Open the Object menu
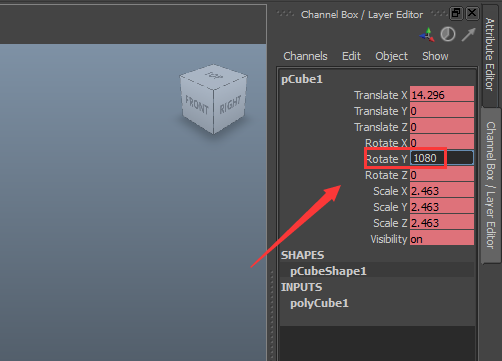502x361 pixels. point(391,56)
